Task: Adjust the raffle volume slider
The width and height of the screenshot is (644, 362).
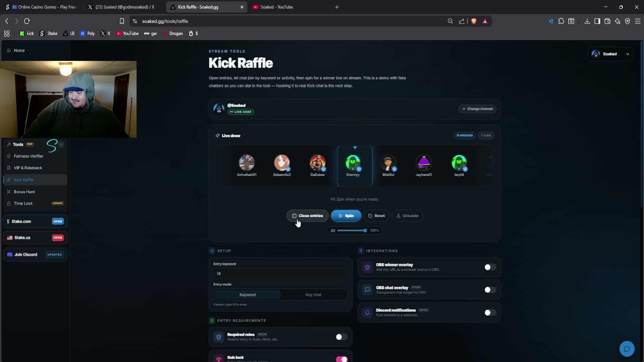Action: click(352, 230)
